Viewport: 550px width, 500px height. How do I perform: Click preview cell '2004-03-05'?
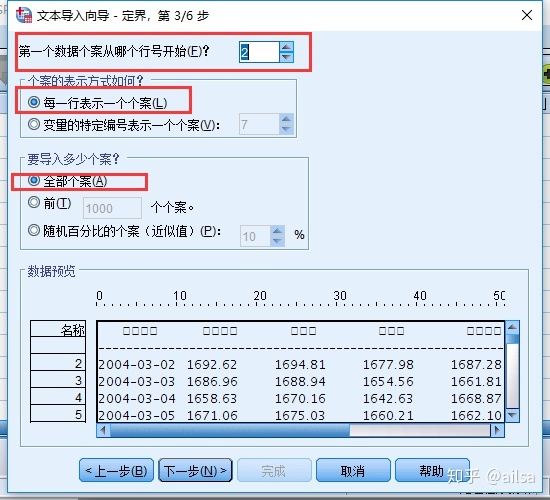coord(136,415)
